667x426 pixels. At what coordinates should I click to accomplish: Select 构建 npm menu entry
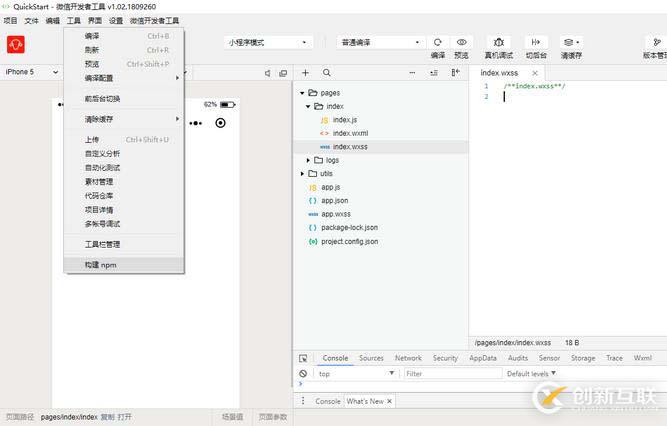[124, 265]
